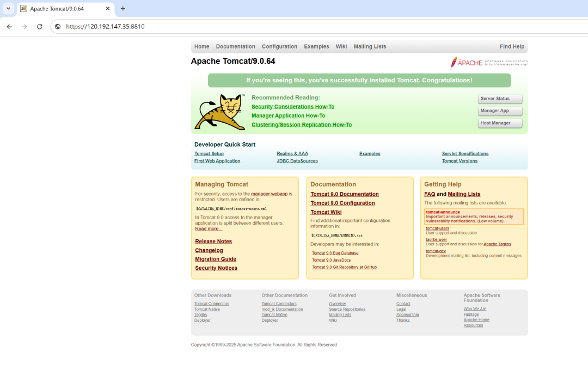Expand the tab search chevron
This screenshot has height=368, width=588.
click(8, 8)
